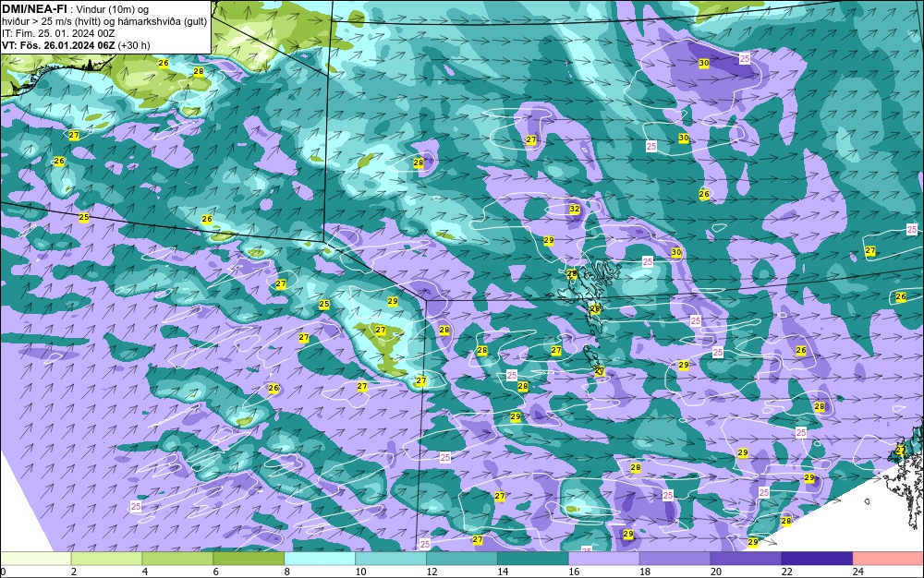The image size is (924, 578).
Task: Click the legend tick label 12
Action: [432, 572]
